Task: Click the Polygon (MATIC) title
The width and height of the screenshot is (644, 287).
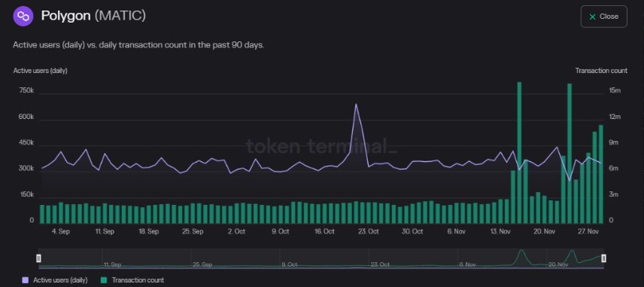Action: click(x=93, y=16)
